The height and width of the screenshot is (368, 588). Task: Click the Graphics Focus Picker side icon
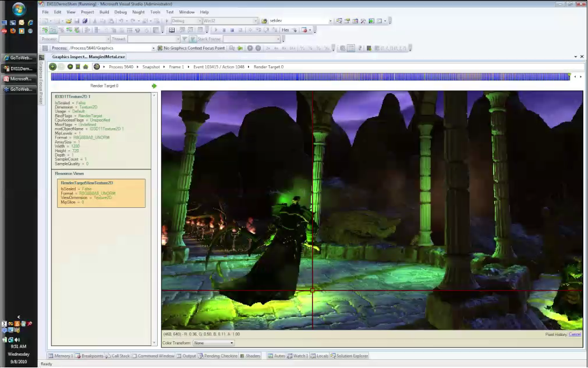pos(41,58)
